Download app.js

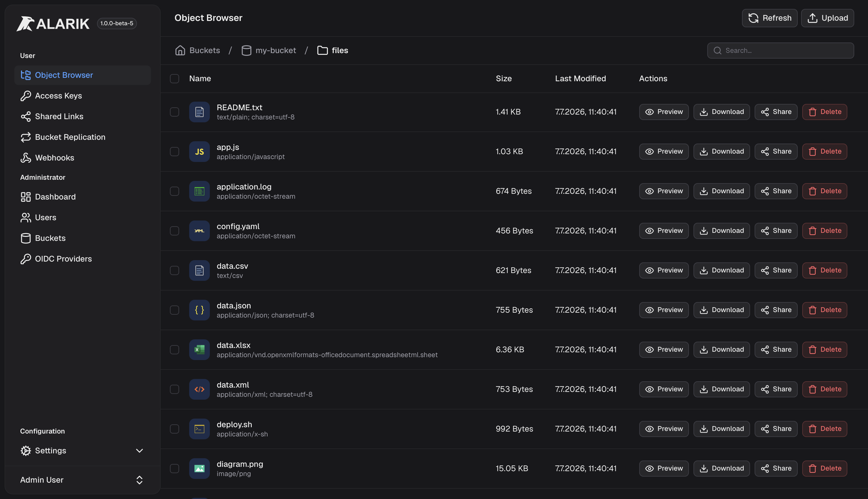[721, 152]
